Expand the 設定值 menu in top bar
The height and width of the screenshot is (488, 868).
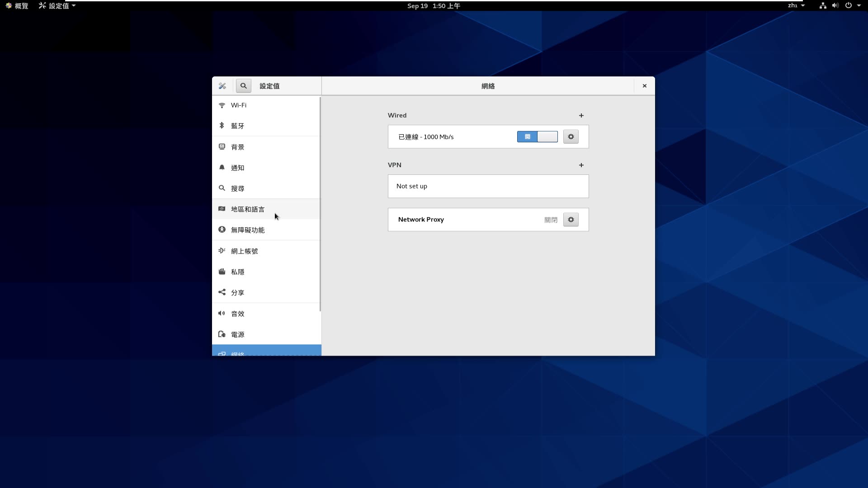[x=57, y=6]
